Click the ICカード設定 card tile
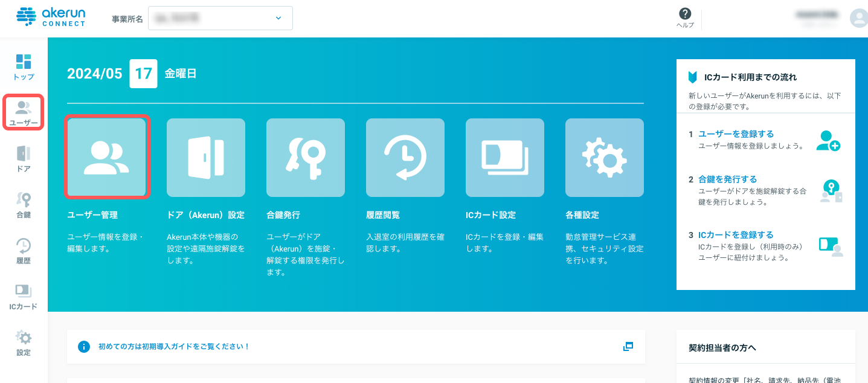The height and width of the screenshot is (383, 868). pos(505,158)
